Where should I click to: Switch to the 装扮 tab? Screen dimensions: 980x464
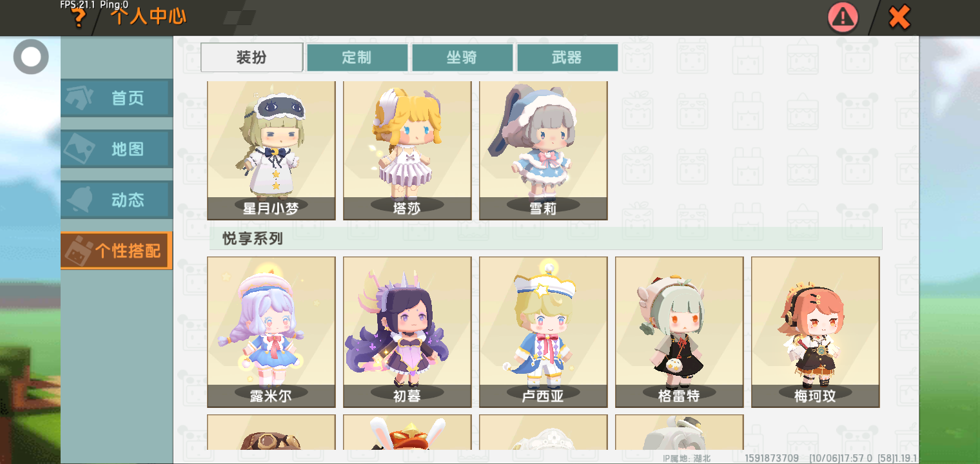click(x=251, y=57)
